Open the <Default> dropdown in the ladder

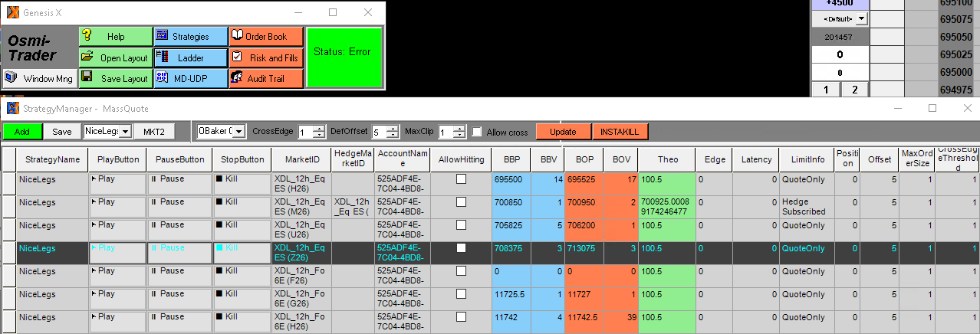point(861,18)
